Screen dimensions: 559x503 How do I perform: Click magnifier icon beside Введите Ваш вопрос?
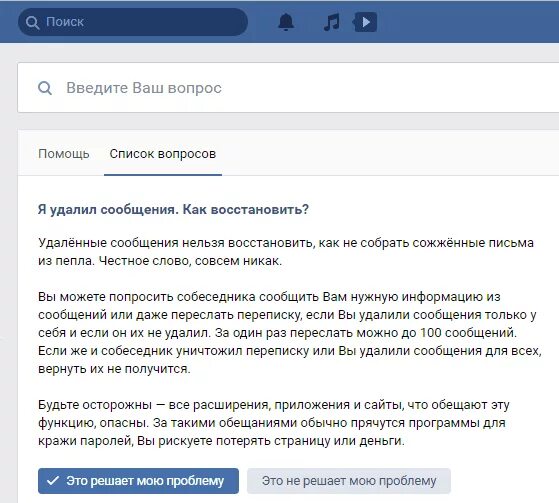[45, 88]
